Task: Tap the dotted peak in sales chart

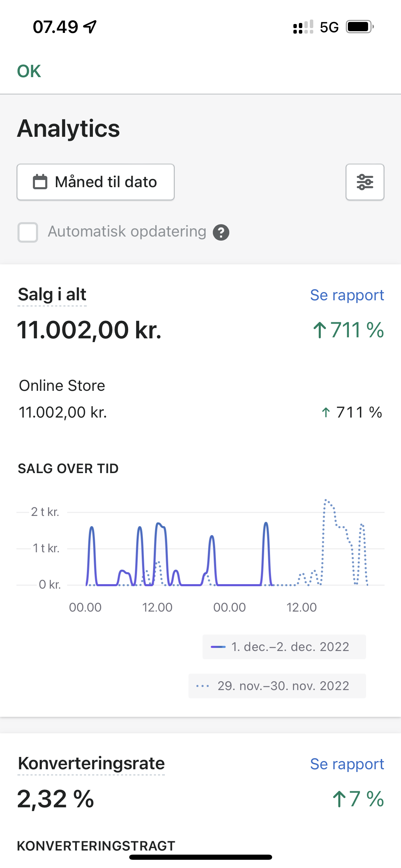Action: (326, 501)
